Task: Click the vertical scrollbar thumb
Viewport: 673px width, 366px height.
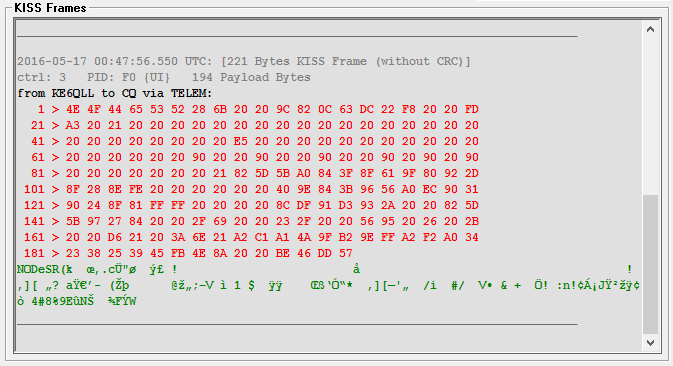Action: pyautogui.click(x=650, y=264)
